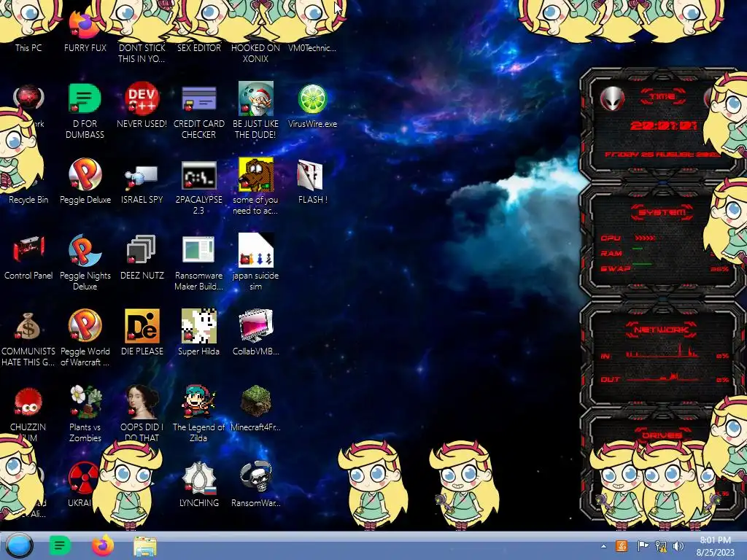Select the 'some of you need to ac...' icon
Viewport: 747px width, 560px height.
pos(255,174)
